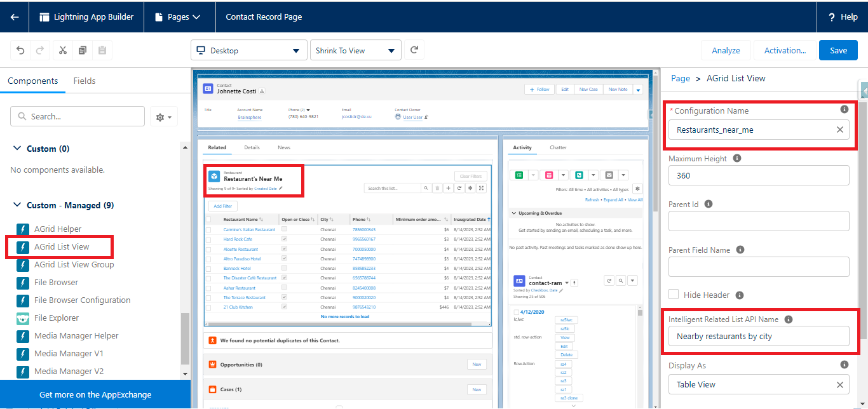868x409 pixels.
Task: Click search magnifier in restaurant list
Action: pyautogui.click(x=426, y=188)
